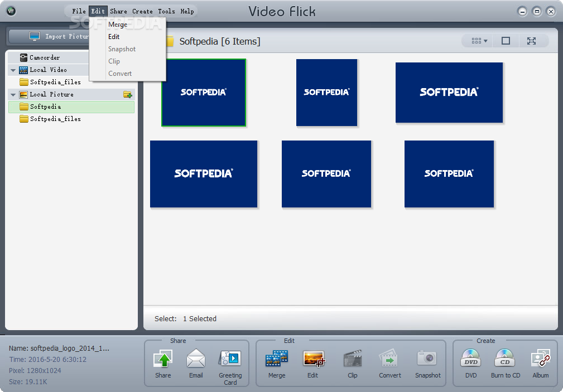563x392 pixels.
Task: Select the highlighted Softpedia folder
Action: point(71,107)
